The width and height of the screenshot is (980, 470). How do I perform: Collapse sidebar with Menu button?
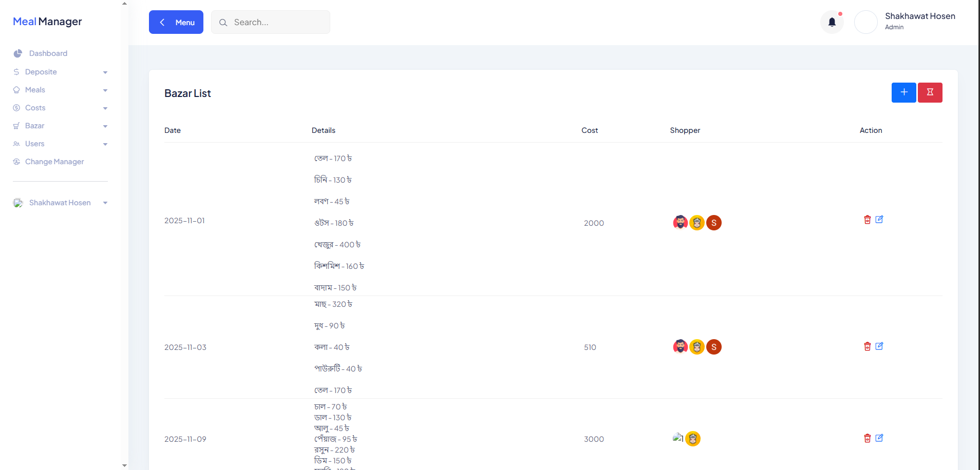point(176,22)
